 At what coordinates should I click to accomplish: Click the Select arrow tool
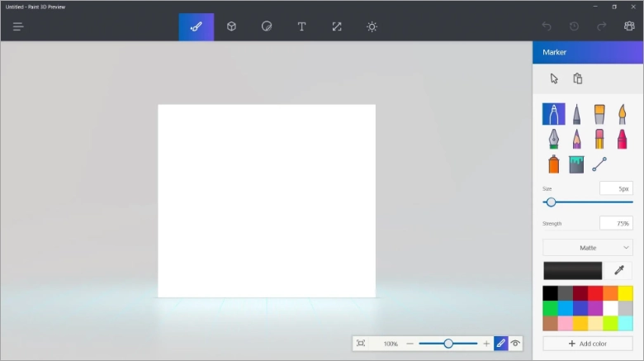pos(554,78)
